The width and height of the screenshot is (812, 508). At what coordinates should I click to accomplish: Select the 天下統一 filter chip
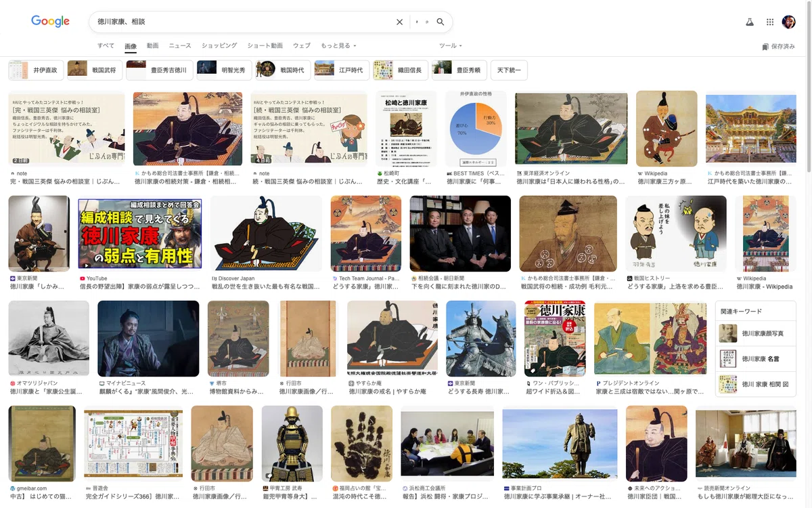pos(509,70)
